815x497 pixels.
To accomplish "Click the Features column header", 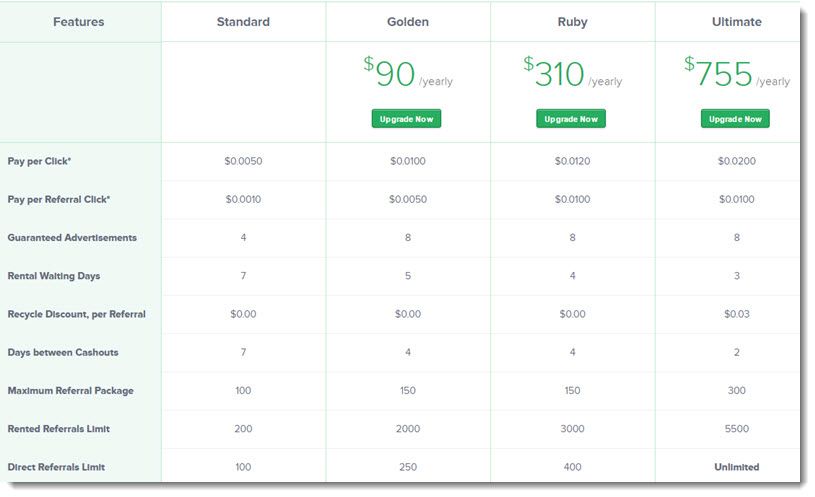I will [x=78, y=22].
